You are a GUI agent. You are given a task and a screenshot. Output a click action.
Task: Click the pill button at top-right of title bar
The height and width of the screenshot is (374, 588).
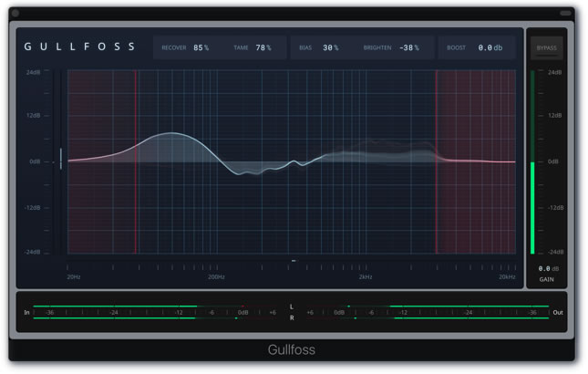565,13
